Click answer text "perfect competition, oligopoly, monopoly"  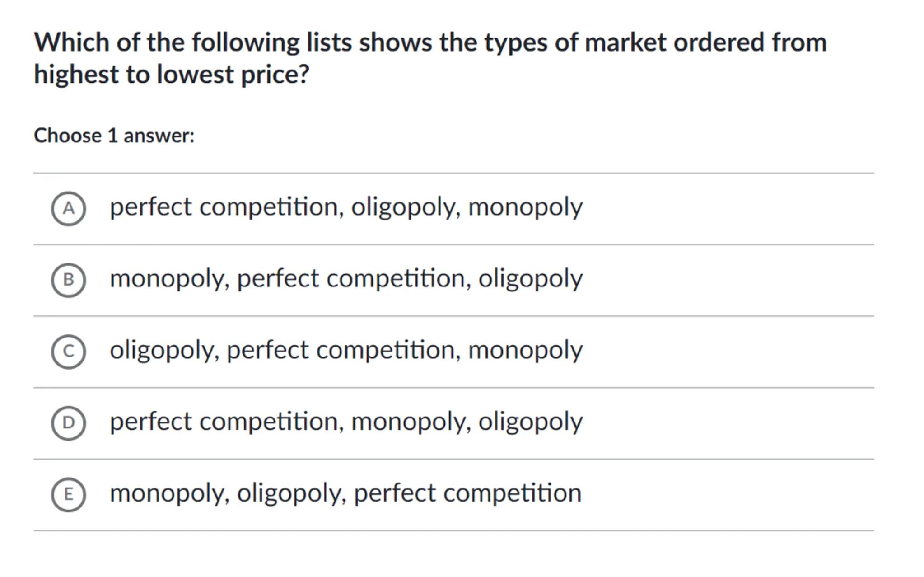346,207
